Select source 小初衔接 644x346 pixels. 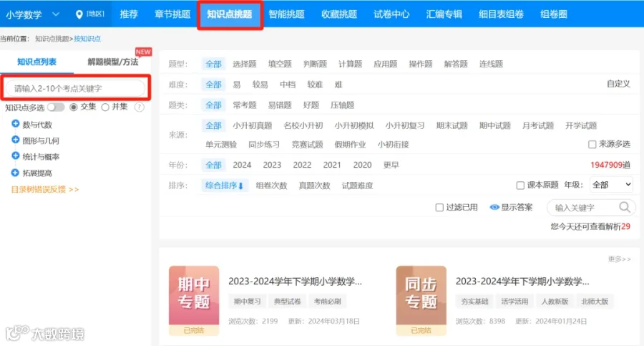[393, 145]
